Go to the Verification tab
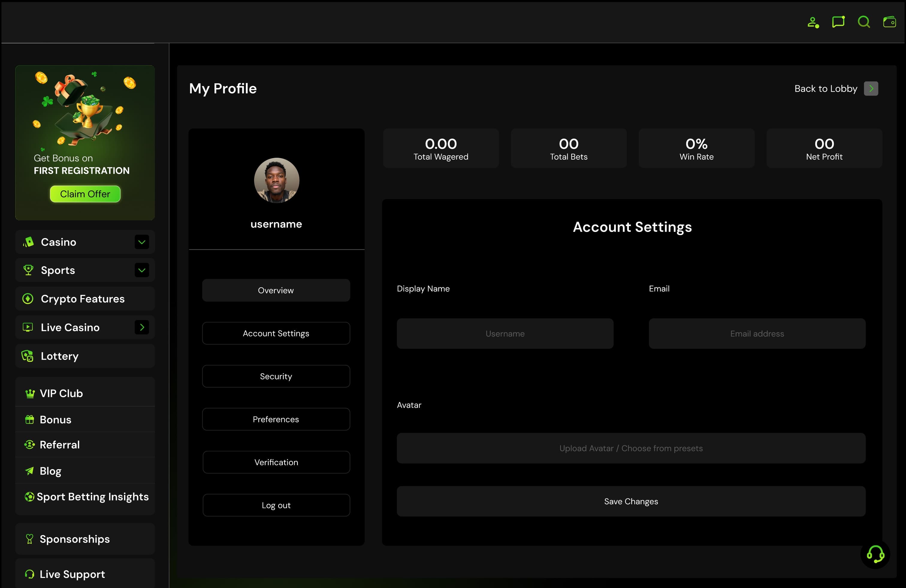 point(276,462)
